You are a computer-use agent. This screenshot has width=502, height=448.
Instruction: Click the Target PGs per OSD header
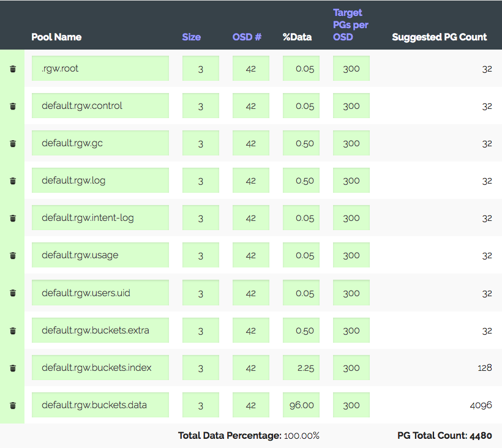click(x=351, y=24)
